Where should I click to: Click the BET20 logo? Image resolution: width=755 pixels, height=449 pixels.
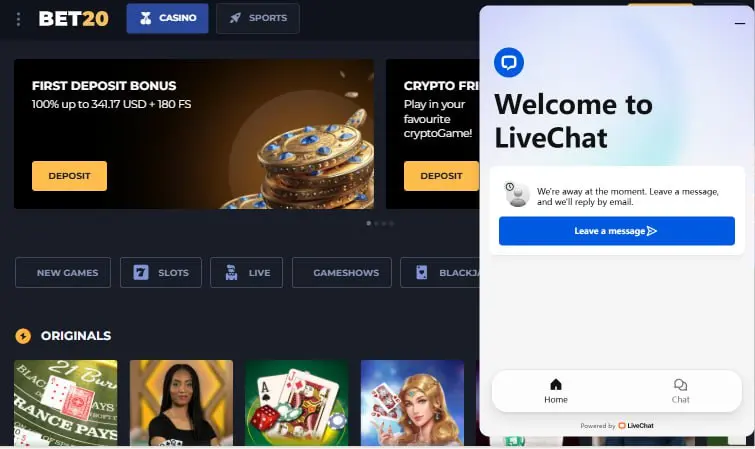coord(73,19)
